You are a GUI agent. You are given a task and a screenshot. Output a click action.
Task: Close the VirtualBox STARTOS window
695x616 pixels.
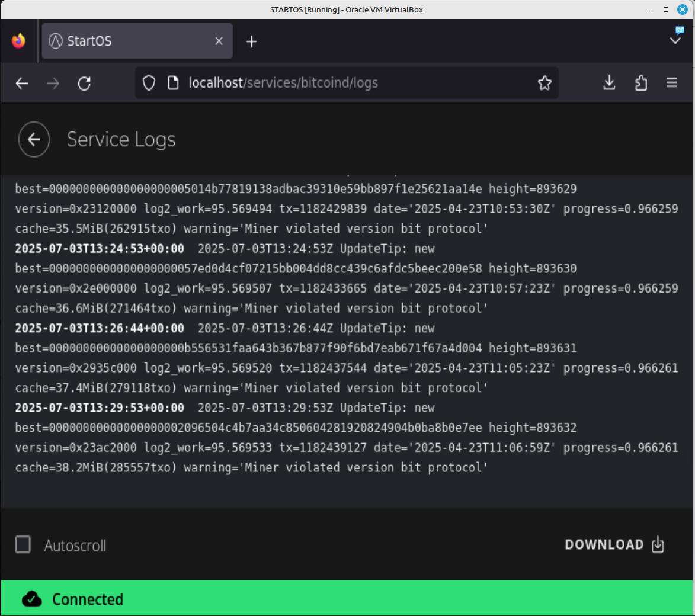point(683,9)
